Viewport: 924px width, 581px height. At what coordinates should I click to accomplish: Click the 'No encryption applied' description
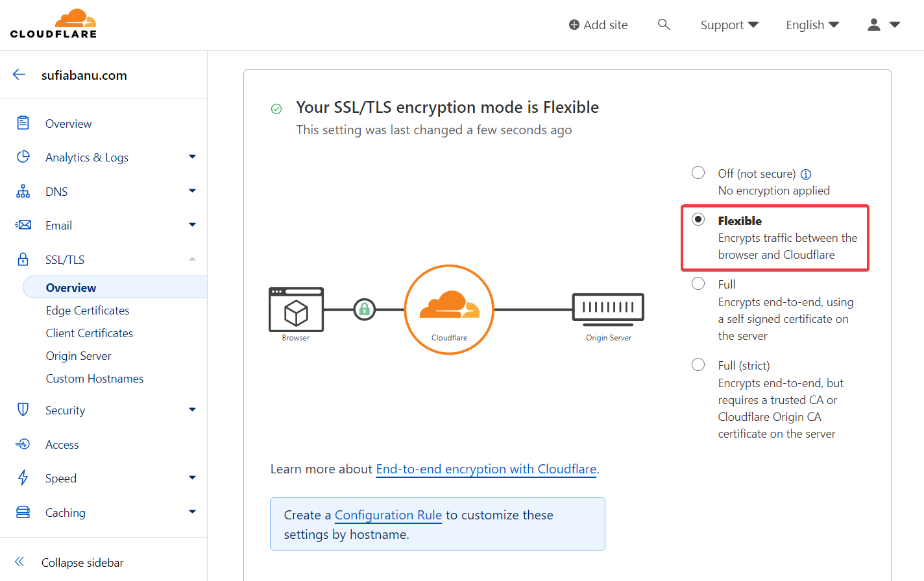tap(773, 191)
